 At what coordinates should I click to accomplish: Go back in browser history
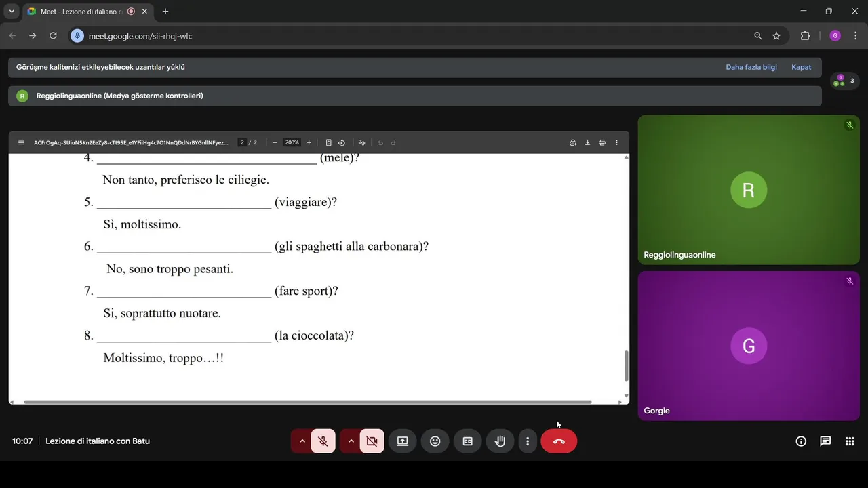(12, 36)
